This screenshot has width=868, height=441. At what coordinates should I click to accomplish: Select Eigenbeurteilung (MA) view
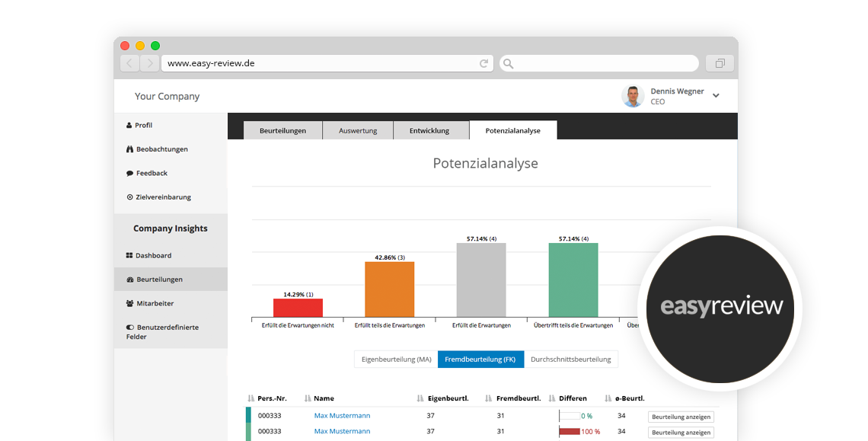pyautogui.click(x=397, y=359)
